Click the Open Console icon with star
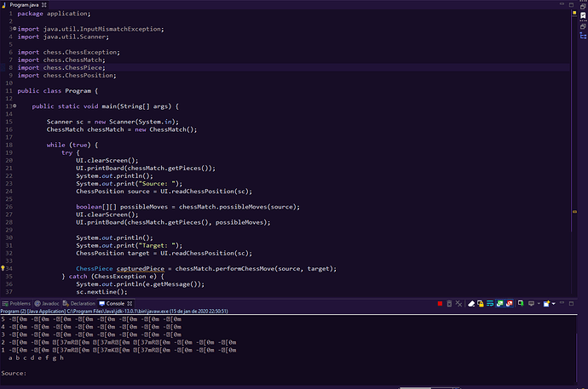This screenshot has height=389, width=588. pos(546,304)
